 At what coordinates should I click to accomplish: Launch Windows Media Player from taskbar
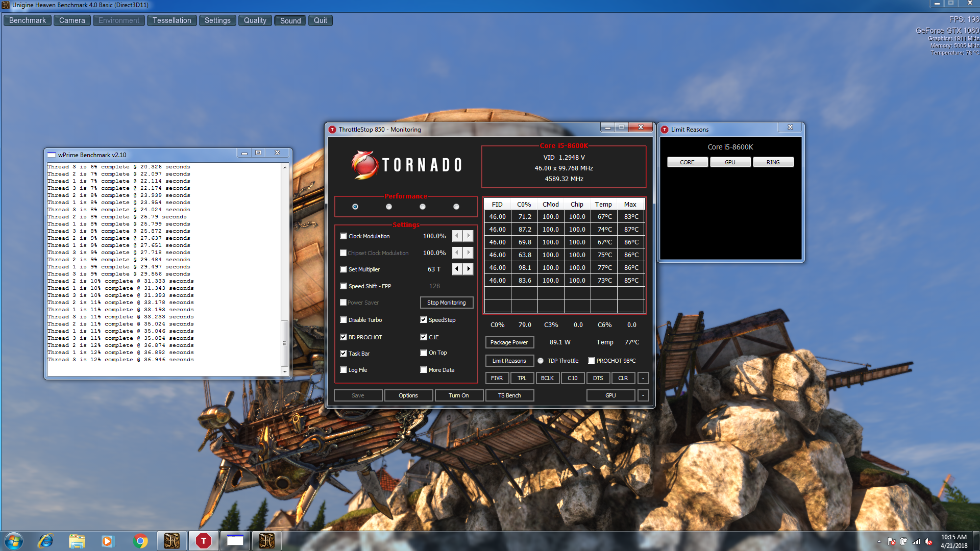click(108, 541)
